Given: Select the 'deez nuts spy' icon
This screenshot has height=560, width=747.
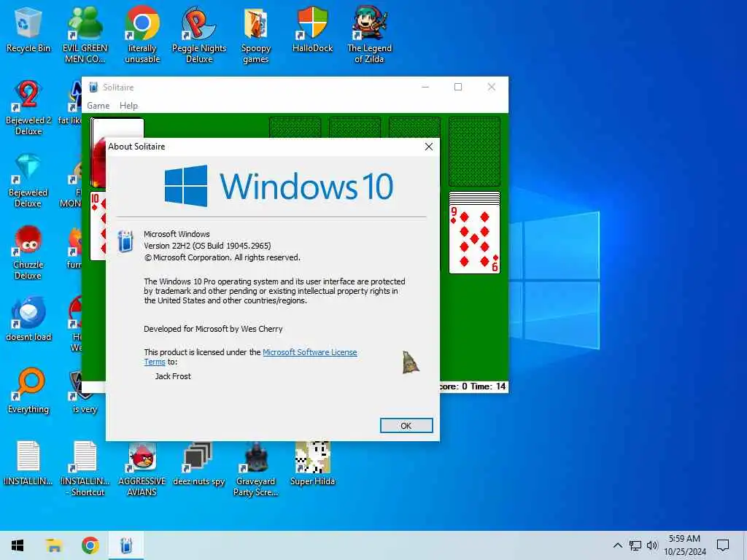Looking at the screenshot, I should [x=198, y=463].
